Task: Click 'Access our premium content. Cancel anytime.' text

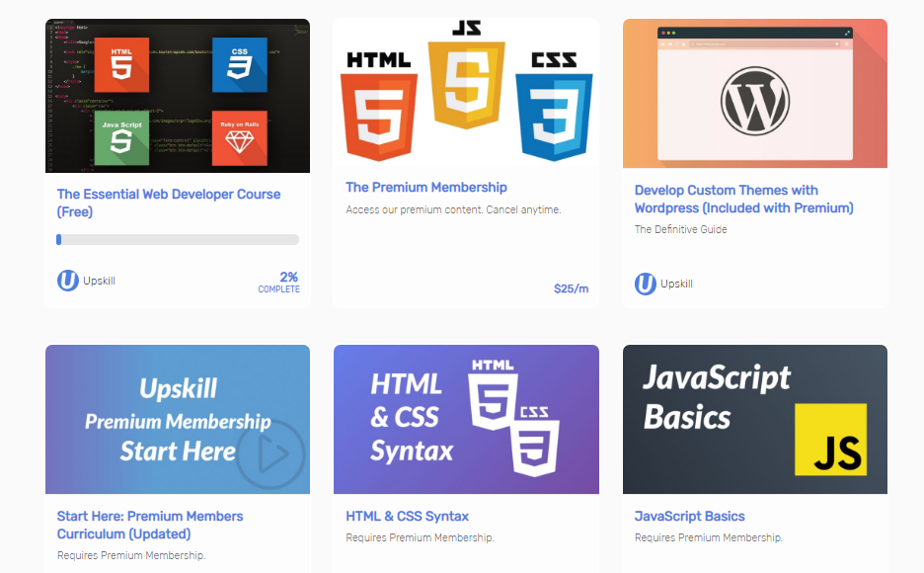Action: coord(453,209)
